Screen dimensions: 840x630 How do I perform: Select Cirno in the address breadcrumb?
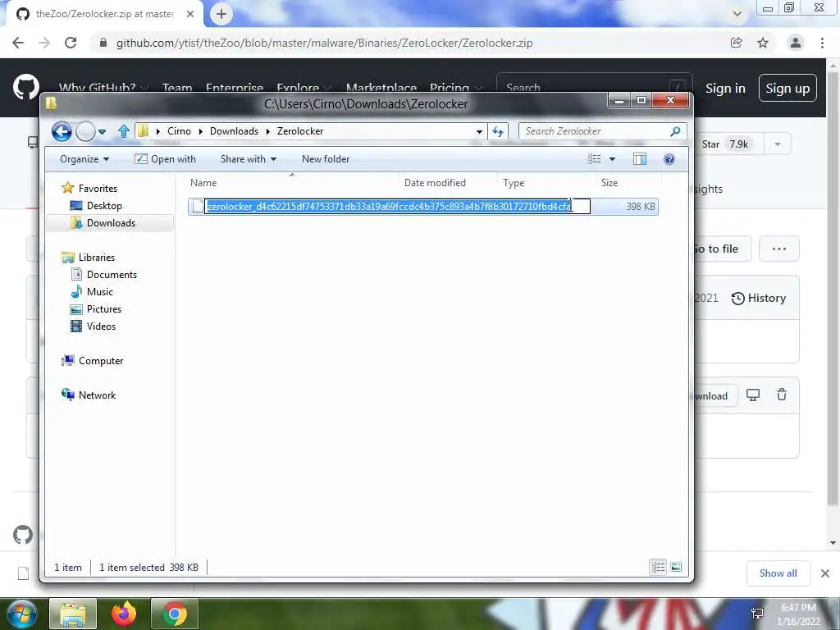(x=179, y=131)
